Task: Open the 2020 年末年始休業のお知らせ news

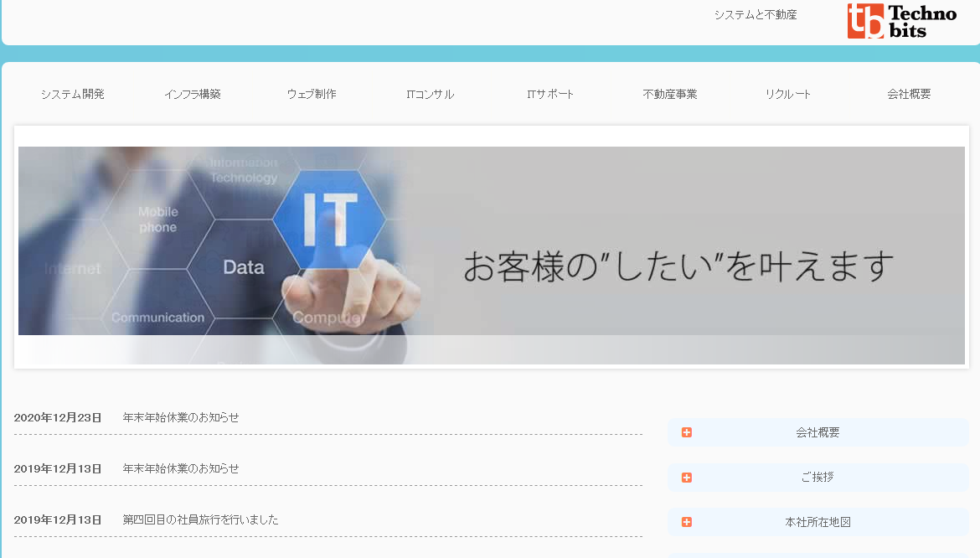Action: click(x=181, y=417)
